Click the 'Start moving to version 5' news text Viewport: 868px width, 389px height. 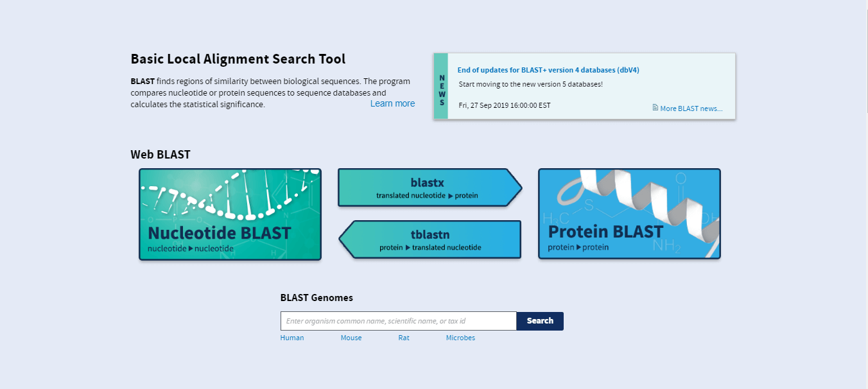(531, 84)
